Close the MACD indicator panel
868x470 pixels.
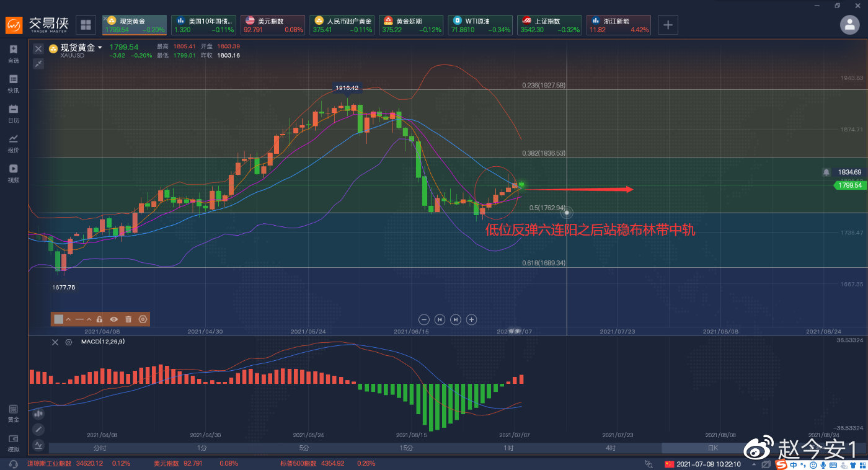(x=55, y=342)
